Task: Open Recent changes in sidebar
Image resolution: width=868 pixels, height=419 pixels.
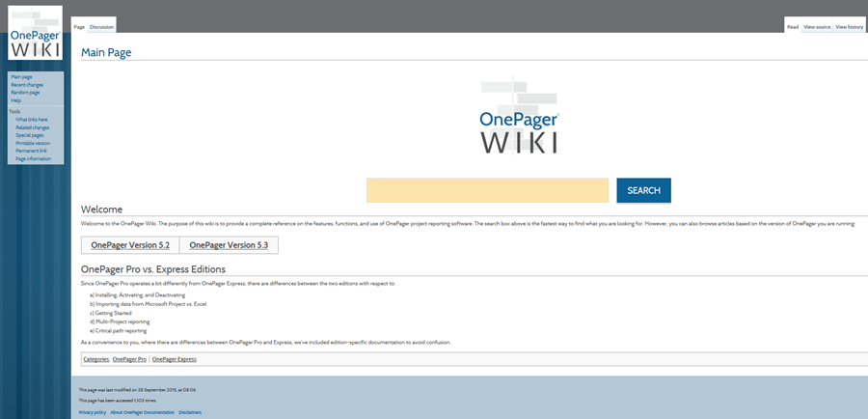Action: 27,85
